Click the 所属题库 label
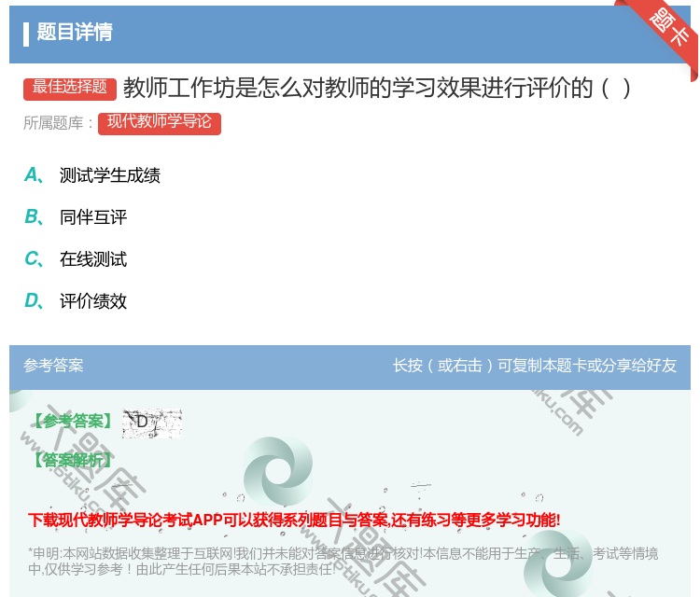This screenshot has height=597, width=700. (x=58, y=123)
